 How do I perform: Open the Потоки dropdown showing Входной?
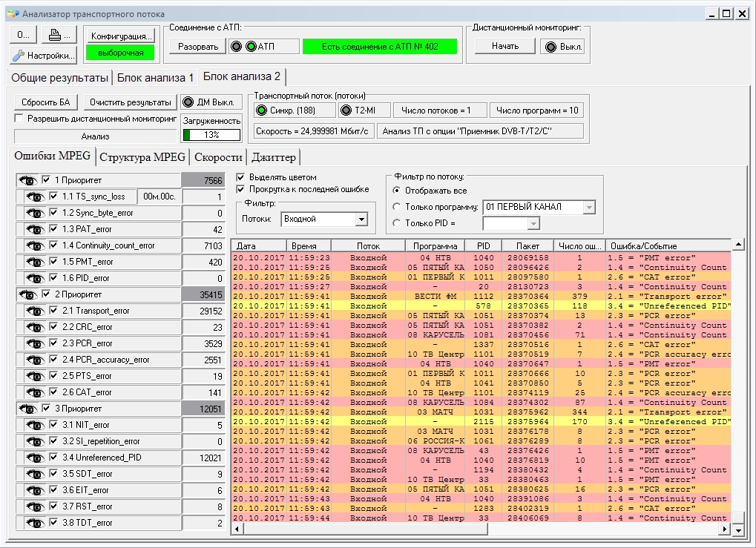click(361, 219)
